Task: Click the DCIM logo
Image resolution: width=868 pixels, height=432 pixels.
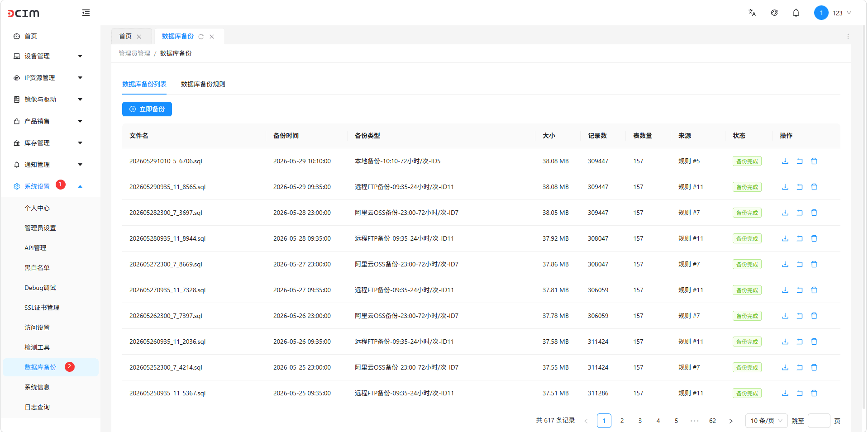Action: [24, 13]
